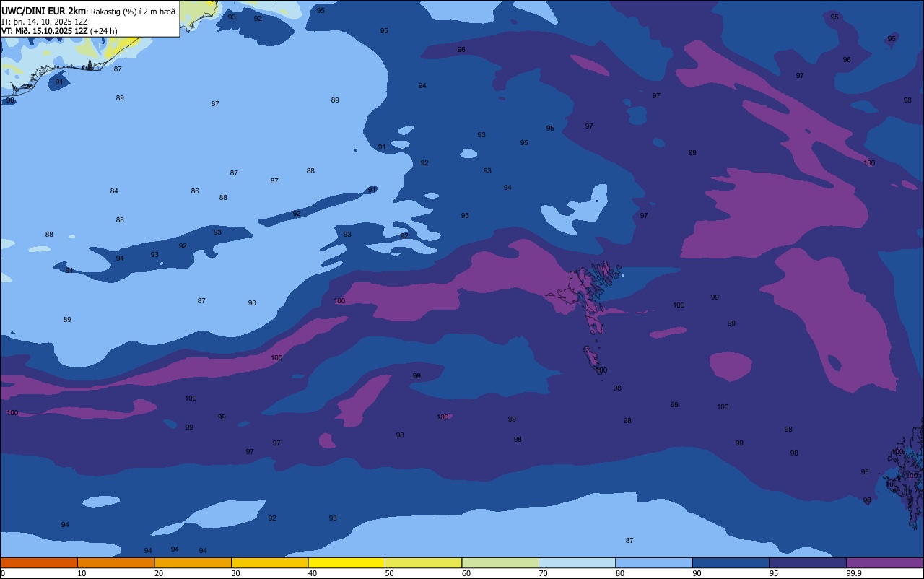Screen dimensions: 924x579
Task: Click the 'Rakastig (%) í 2 m hæð' label
Action: coord(133,11)
